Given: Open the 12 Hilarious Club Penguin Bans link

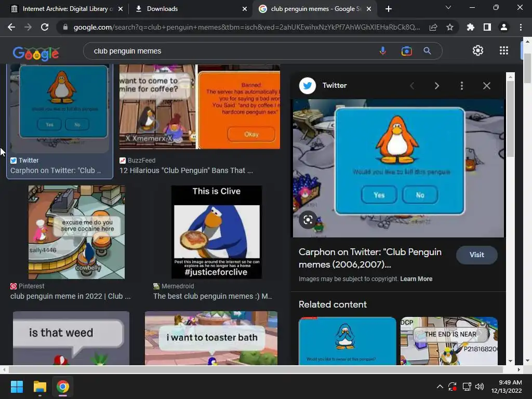Looking at the screenshot, I should 186,170.
